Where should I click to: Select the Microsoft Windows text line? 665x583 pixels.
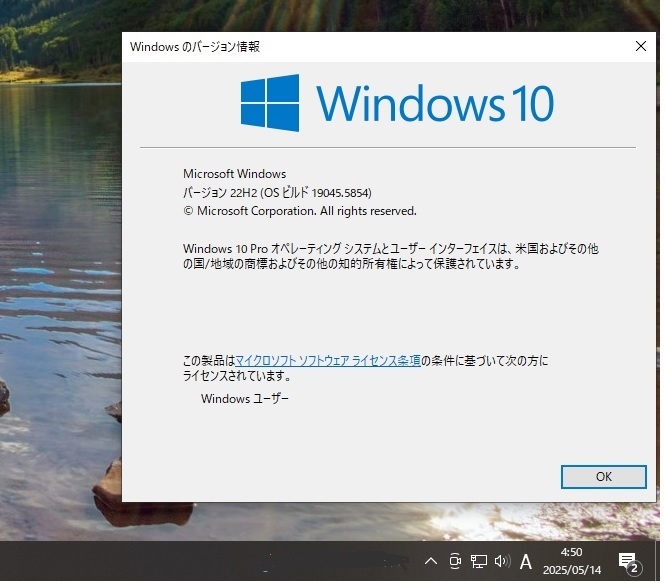click(235, 174)
